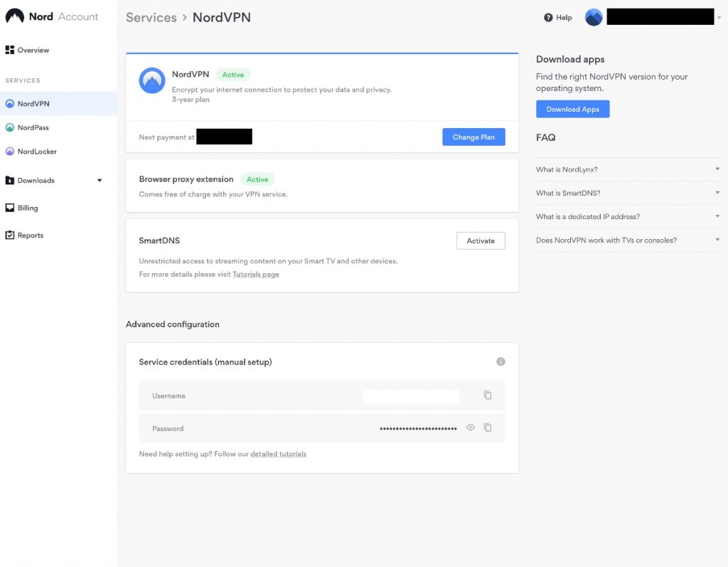Activate SmartDNS with the Activate button
The image size is (728, 567).
tap(481, 240)
